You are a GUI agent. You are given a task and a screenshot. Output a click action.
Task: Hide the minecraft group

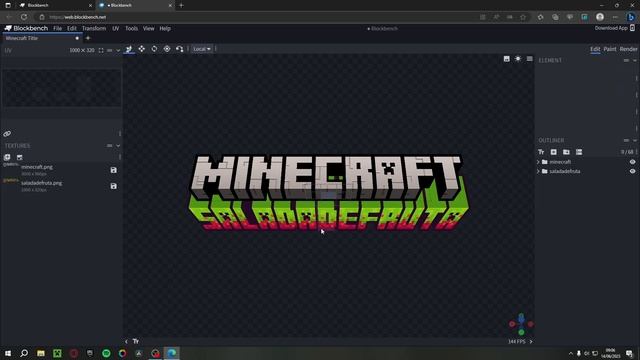click(632, 162)
